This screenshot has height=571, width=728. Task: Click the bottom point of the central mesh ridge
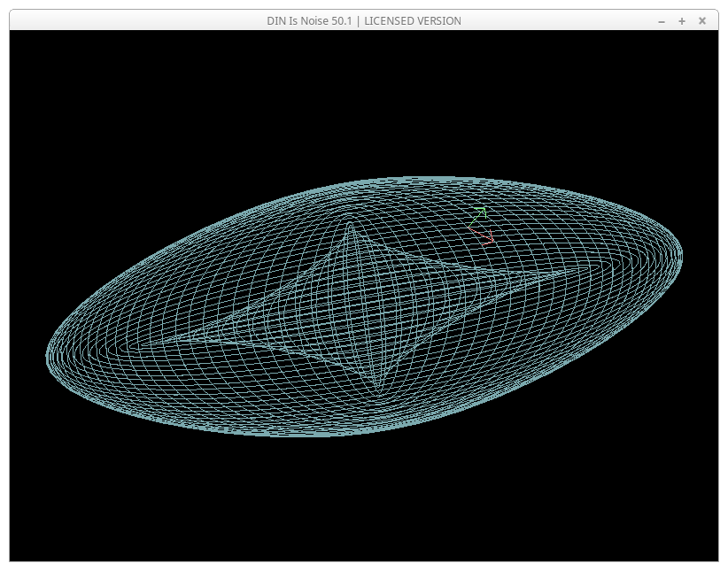coord(379,390)
